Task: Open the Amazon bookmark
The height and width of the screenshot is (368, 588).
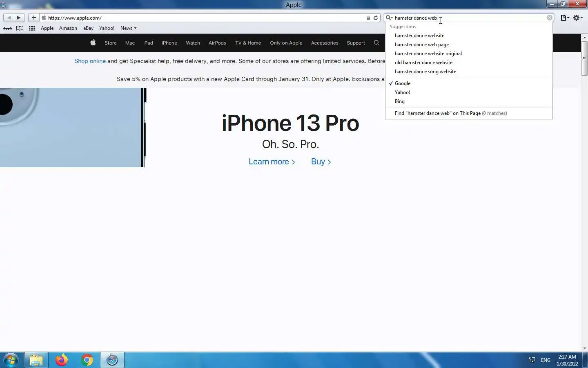Action: 68,28
